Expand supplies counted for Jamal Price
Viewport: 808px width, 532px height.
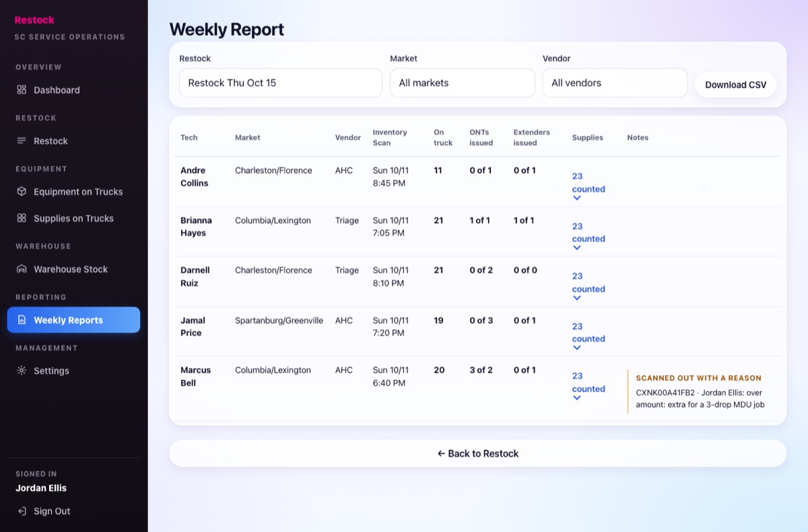tap(588, 336)
